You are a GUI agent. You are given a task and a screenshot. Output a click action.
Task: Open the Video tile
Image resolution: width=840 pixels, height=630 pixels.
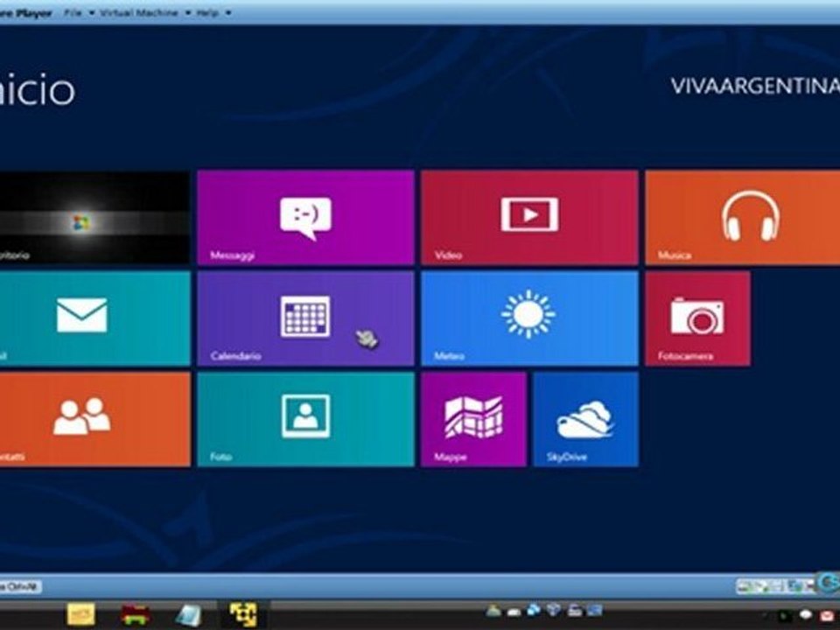pos(529,218)
